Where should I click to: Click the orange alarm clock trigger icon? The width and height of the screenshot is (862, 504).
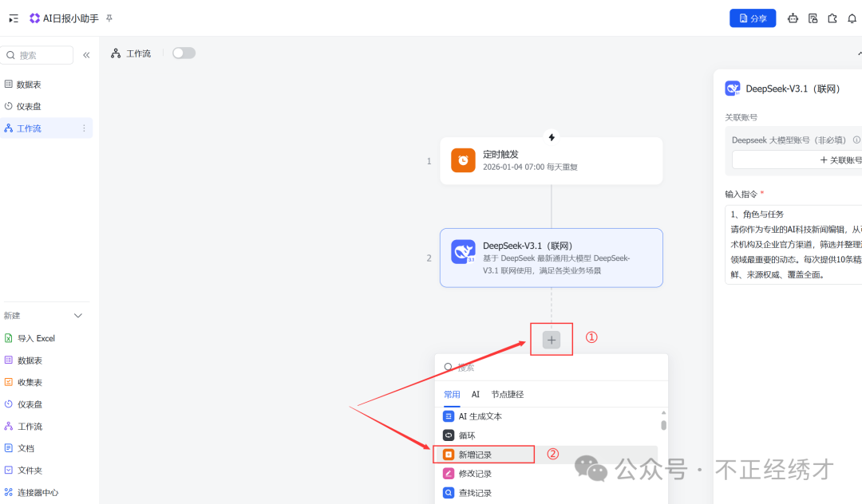[463, 160]
